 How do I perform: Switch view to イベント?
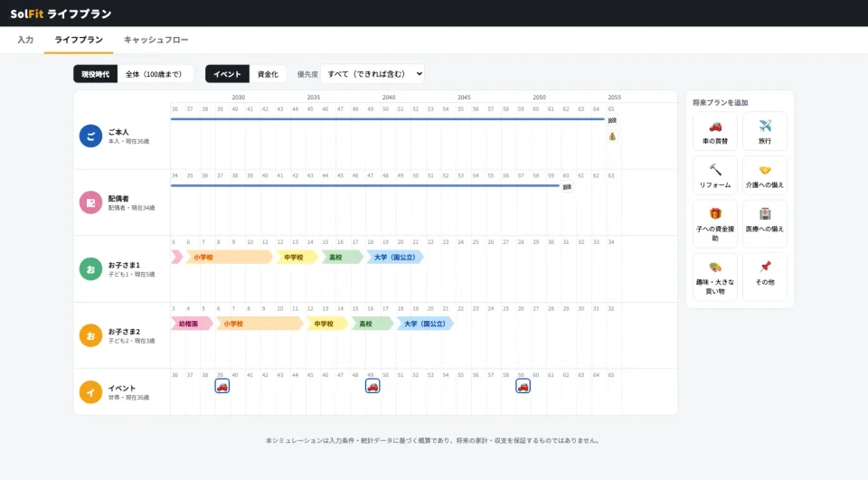(227, 73)
